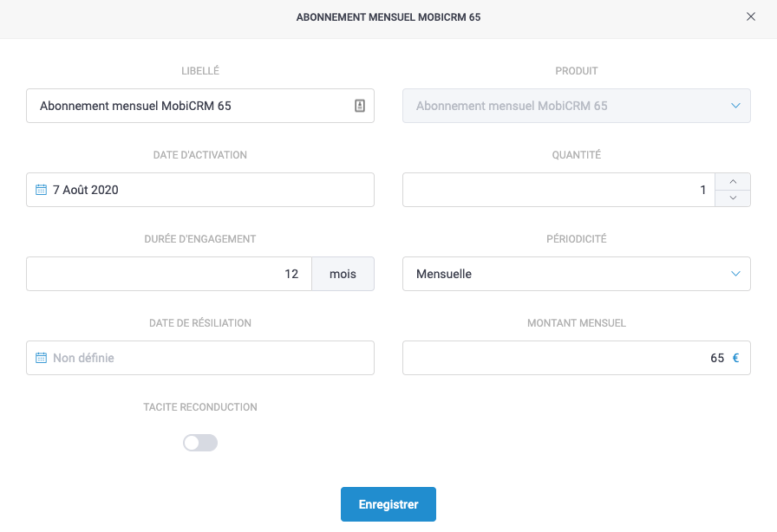Click the Tacite reconduction label

click(200, 407)
